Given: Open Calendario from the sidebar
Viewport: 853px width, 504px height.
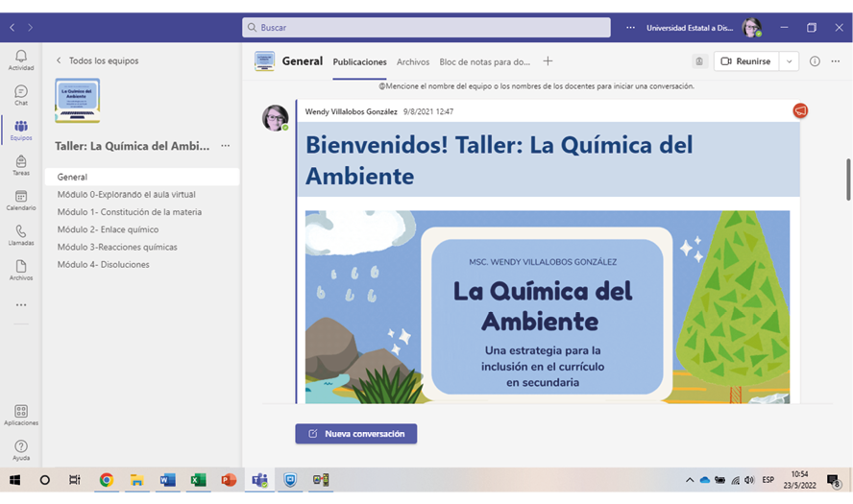Looking at the screenshot, I should coord(20,200).
